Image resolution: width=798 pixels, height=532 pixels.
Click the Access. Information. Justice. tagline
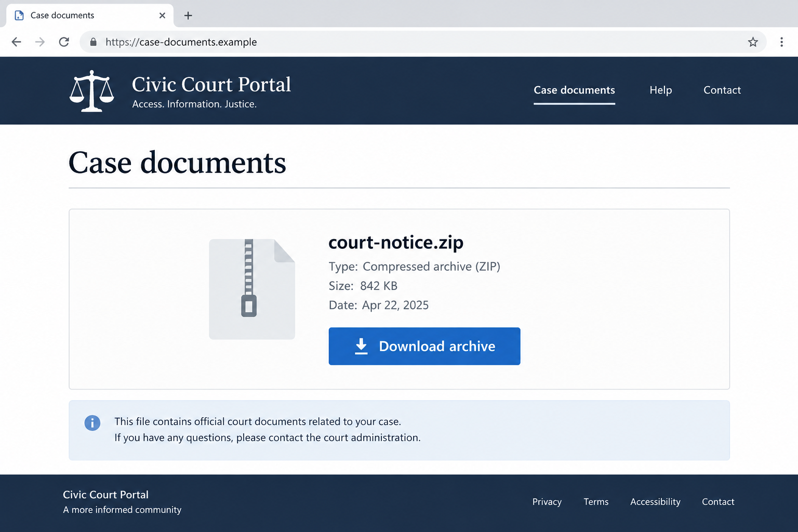coord(194,104)
